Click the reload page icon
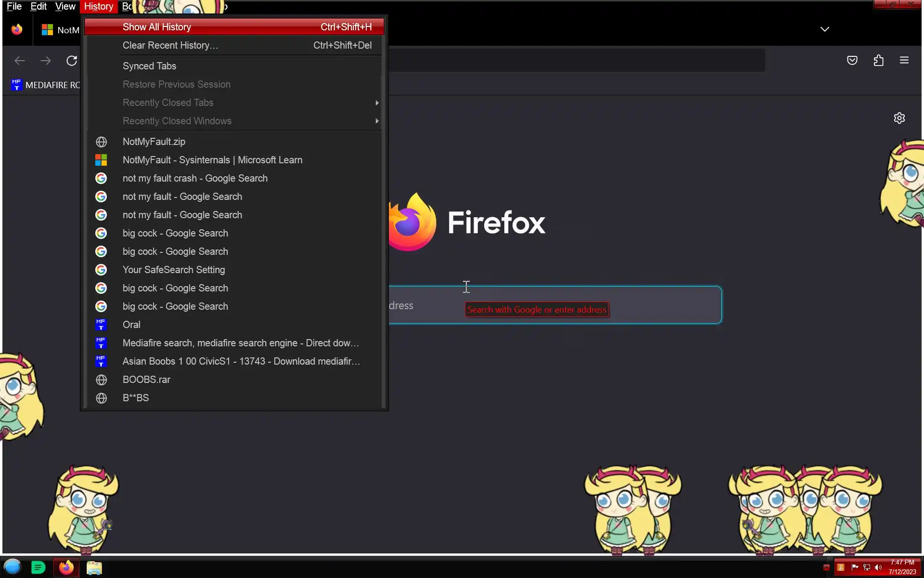Image resolution: width=924 pixels, height=578 pixels. [72, 61]
